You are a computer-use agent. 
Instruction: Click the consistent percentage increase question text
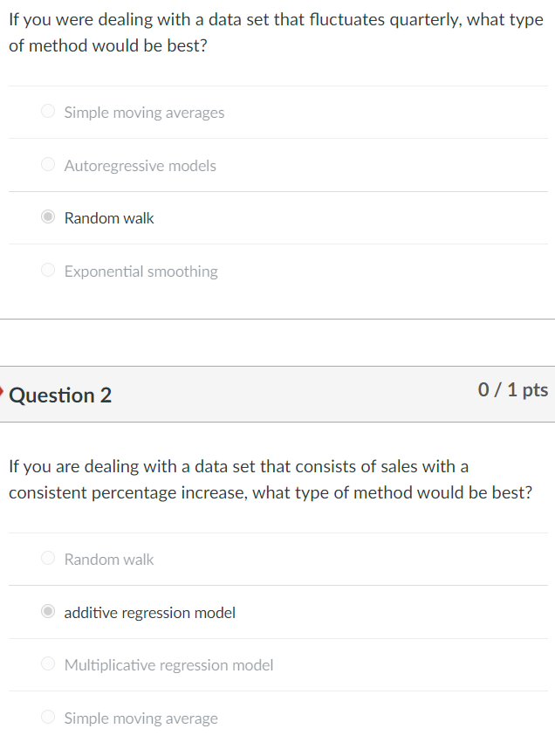(271, 480)
